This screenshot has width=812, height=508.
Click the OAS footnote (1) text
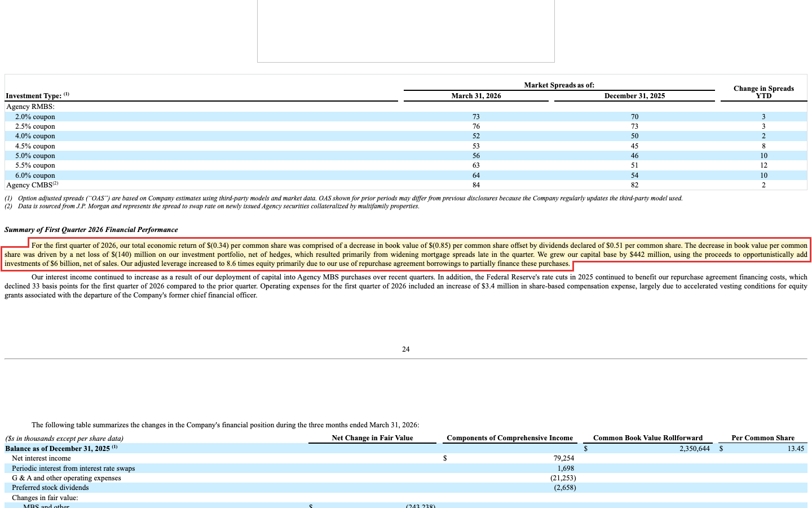[x=343, y=198]
